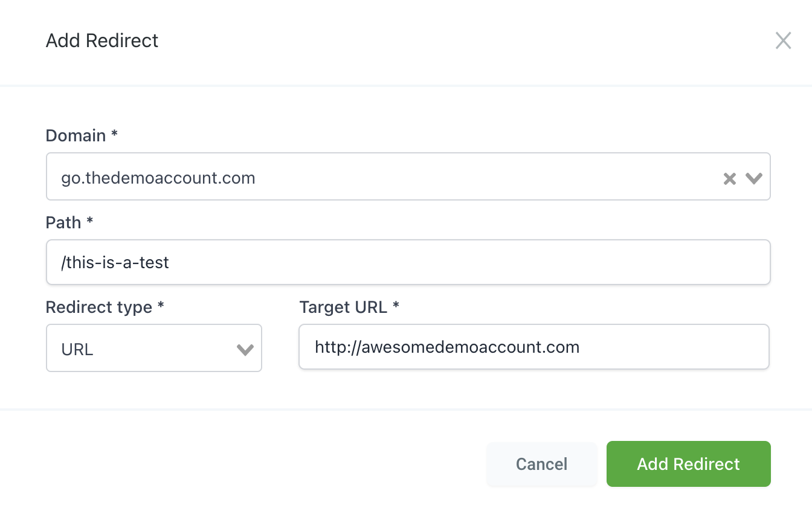Click the Redirect type field label
The height and width of the screenshot is (511, 812).
99,307
